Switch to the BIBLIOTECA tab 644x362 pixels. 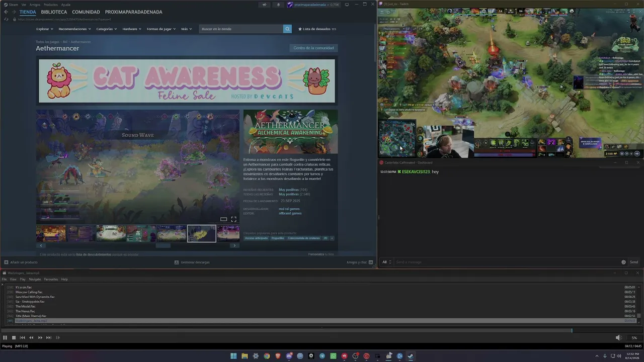click(54, 12)
